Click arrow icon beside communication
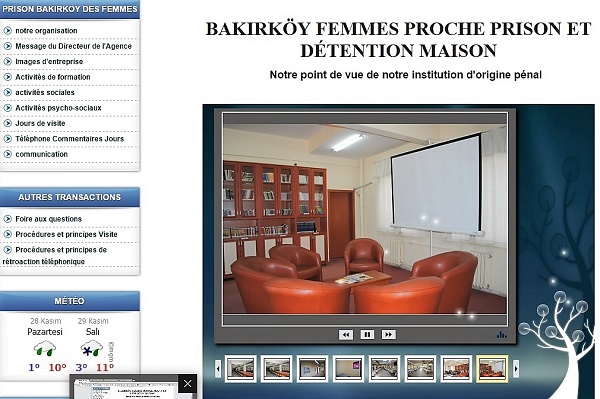 (7, 154)
